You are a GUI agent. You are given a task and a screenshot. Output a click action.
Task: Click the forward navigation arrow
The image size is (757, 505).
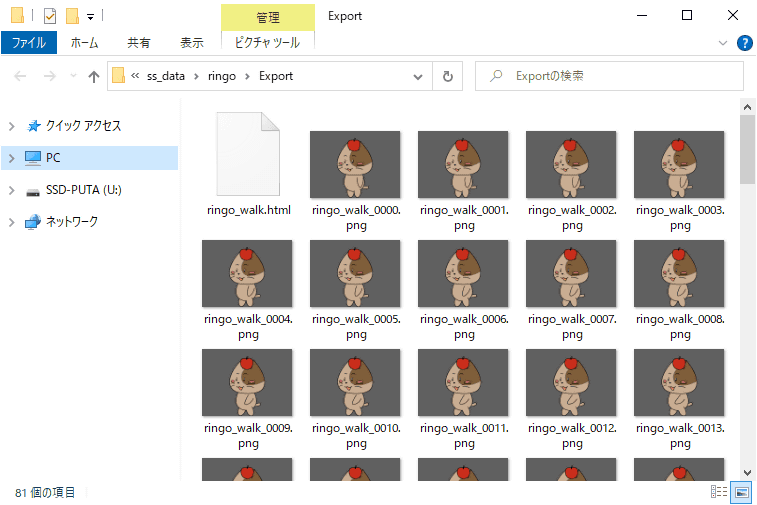click(50, 76)
